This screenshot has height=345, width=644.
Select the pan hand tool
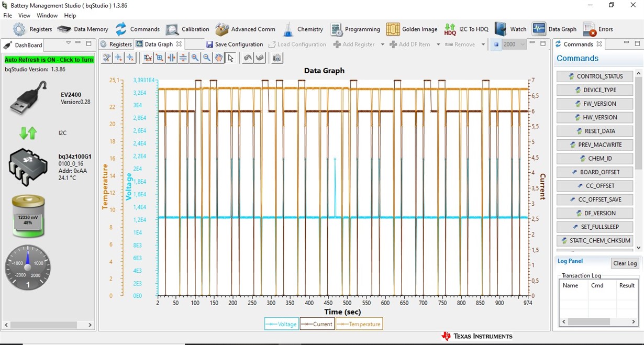pos(218,58)
